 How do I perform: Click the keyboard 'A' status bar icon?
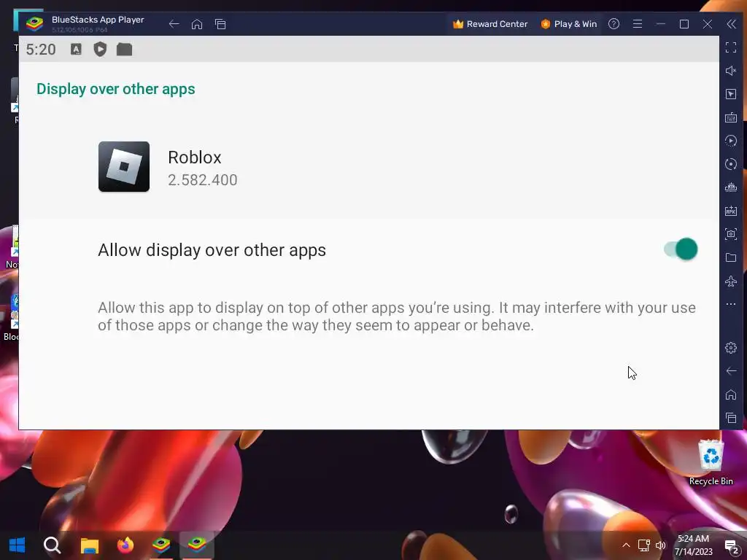coord(76,49)
